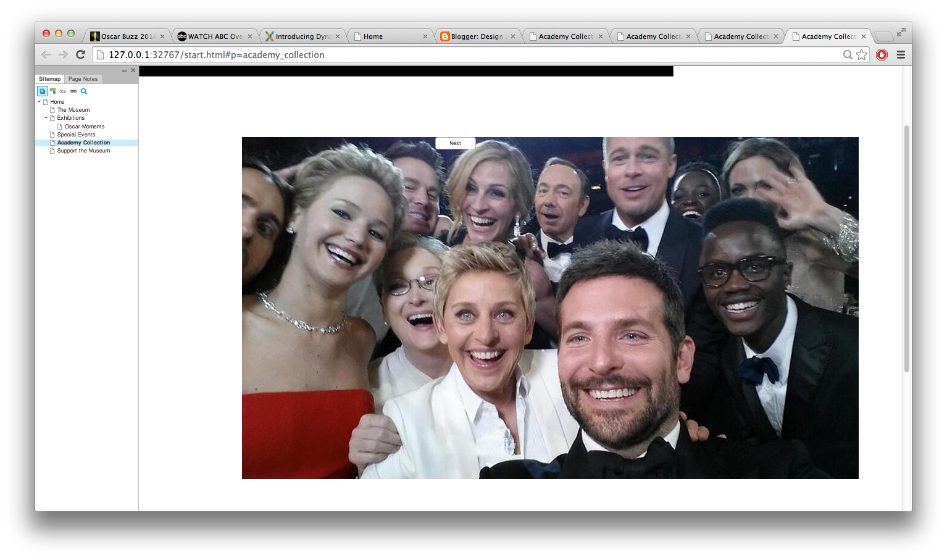This screenshot has height=560, width=947.
Task: Close the Introducing Dyn tab
Action: (x=338, y=36)
